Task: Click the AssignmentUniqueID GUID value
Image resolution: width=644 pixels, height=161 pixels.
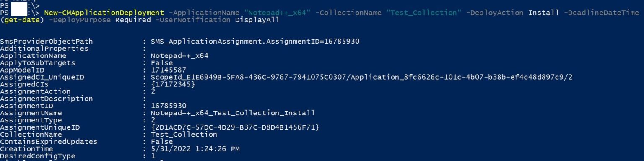Action: [x=235, y=127]
